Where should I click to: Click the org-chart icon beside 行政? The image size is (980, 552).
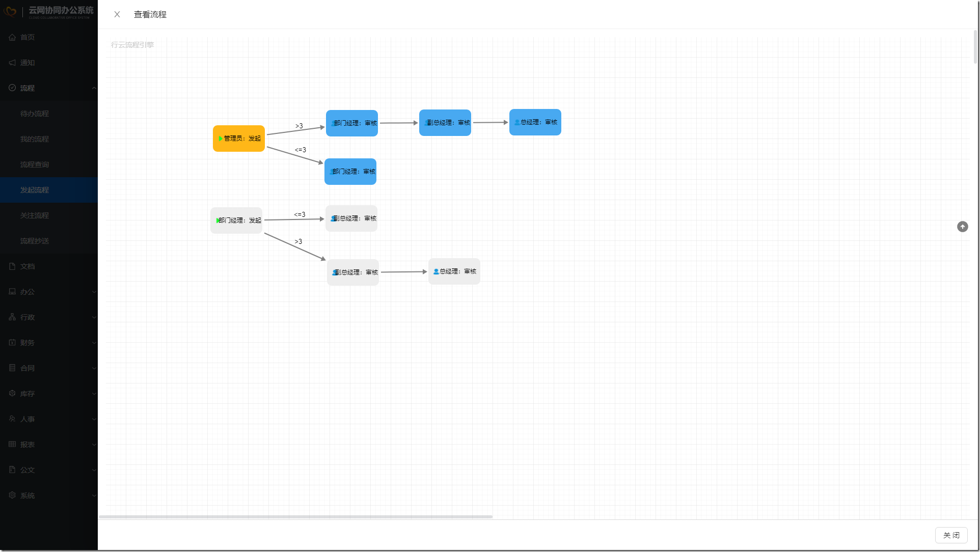tap(12, 317)
